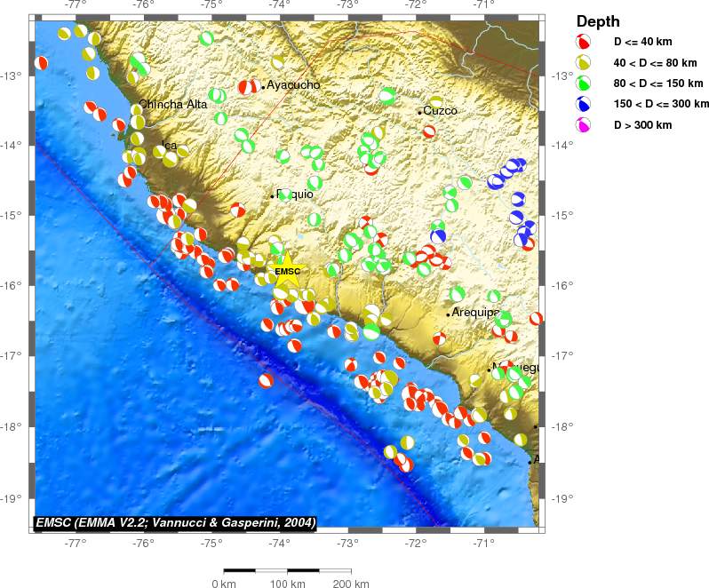709x588 pixels.
Task: Click the 100 km scale bar label
Action: tap(287, 584)
